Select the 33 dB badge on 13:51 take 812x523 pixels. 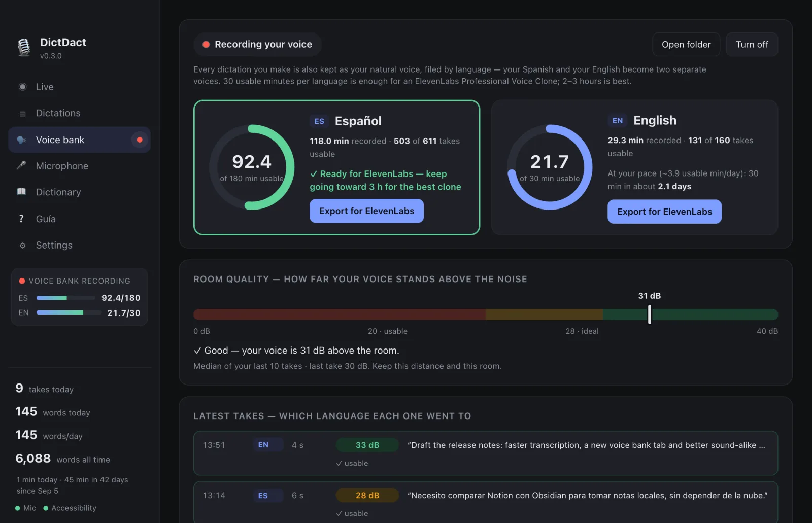[367, 445]
